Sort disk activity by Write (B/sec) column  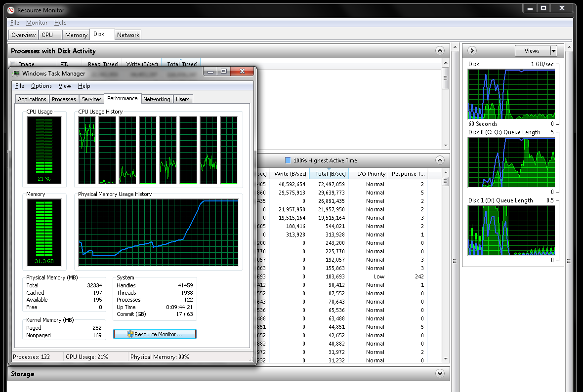290,174
